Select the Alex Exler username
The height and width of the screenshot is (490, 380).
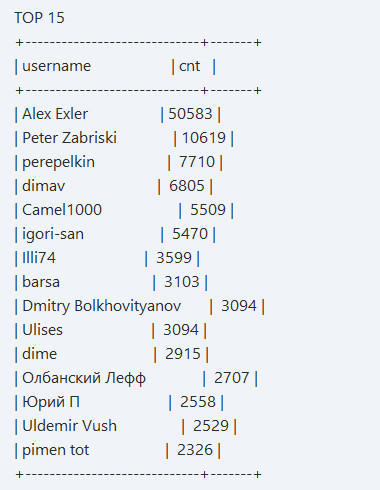tap(55, 114)
